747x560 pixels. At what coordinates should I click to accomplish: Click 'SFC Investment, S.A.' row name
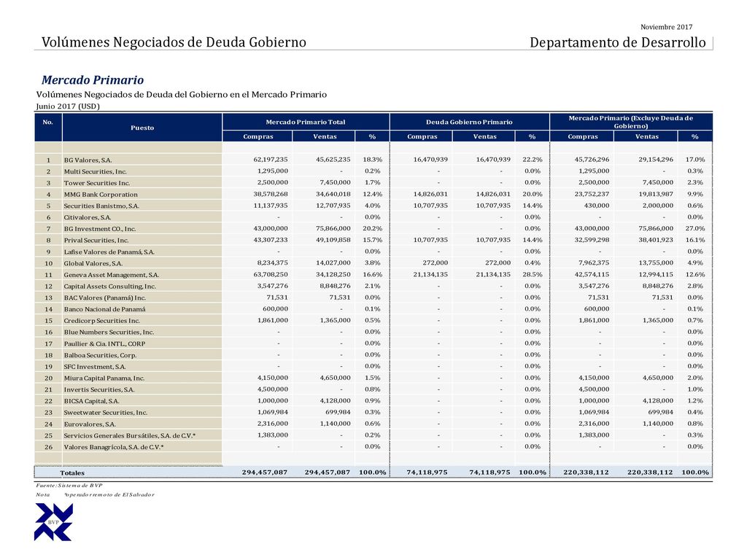[x=95, y=367]
